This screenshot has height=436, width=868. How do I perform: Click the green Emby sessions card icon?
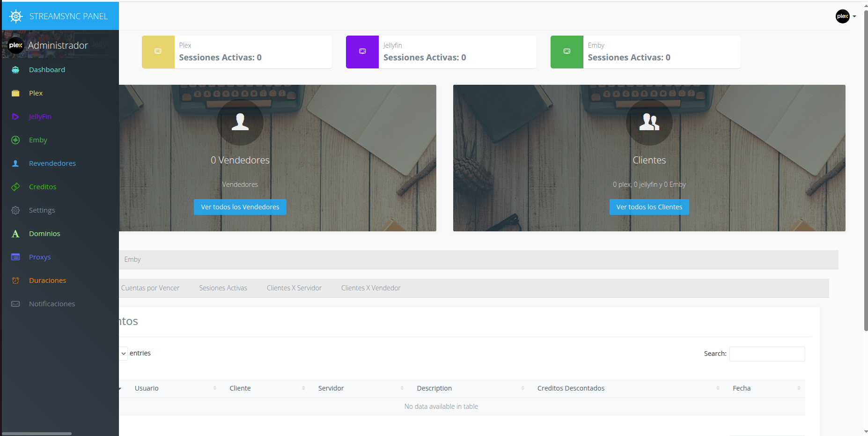coord(567,52)
